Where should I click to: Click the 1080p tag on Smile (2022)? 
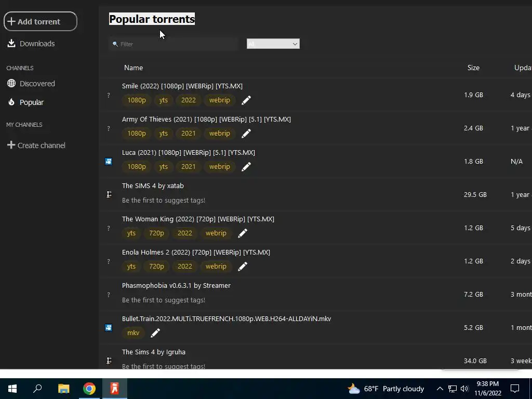(x=137, y=100)
